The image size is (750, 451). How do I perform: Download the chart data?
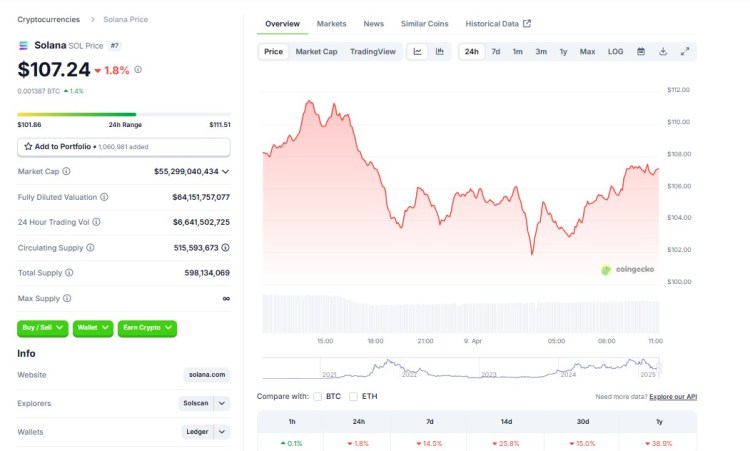coord(663,51)
